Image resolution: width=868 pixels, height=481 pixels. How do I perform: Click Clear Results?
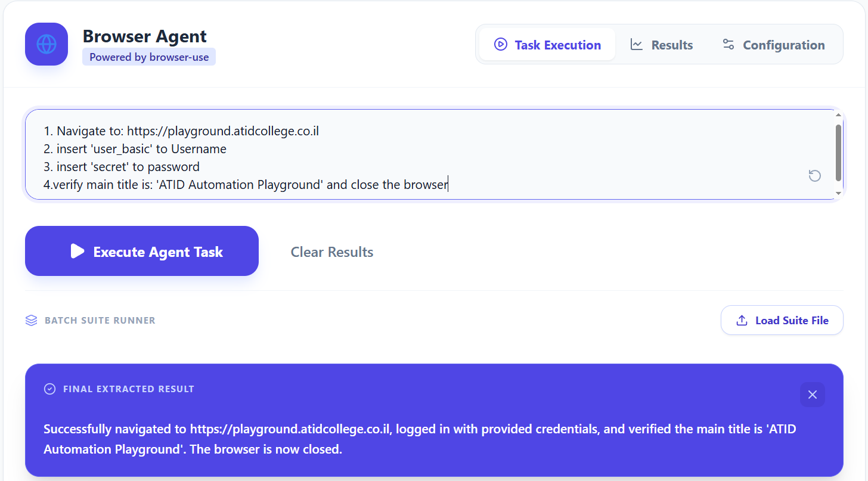click(x=331, y=252)
